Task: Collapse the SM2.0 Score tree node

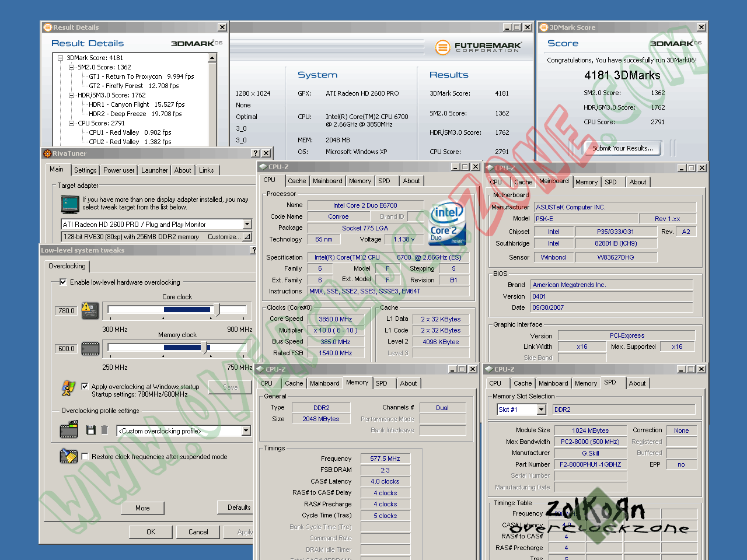Action: (71, 67)
